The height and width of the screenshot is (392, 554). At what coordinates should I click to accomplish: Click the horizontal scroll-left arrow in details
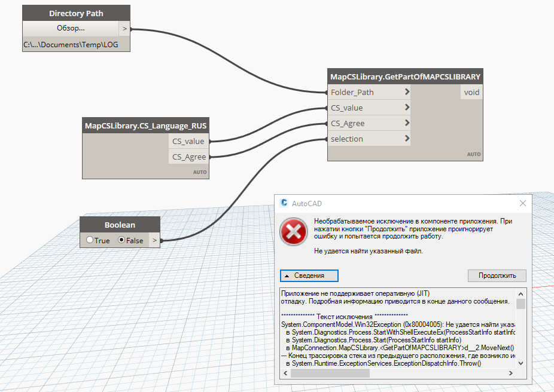[x=285, y=373]
